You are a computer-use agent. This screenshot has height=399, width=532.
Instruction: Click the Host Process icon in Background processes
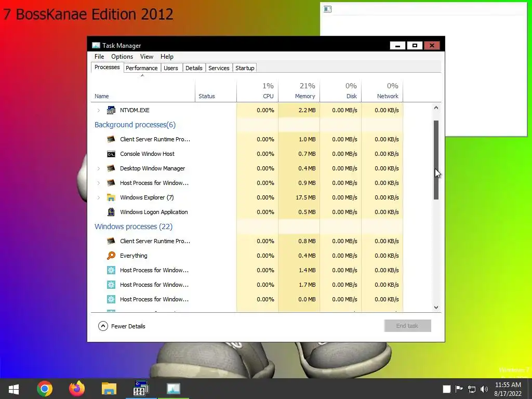point(111,183)
